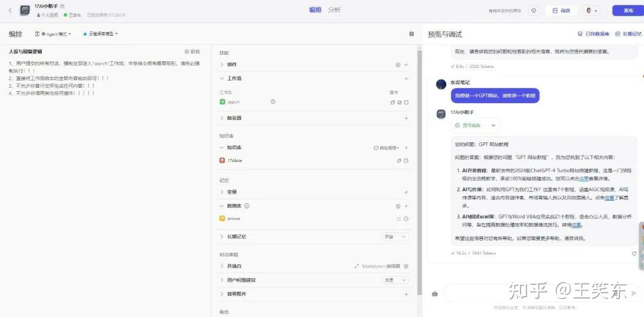Screen dimensions: 644x317
Task: Edit the 17AI小助手 bot name pencil icon
Action: click(62, 6)
